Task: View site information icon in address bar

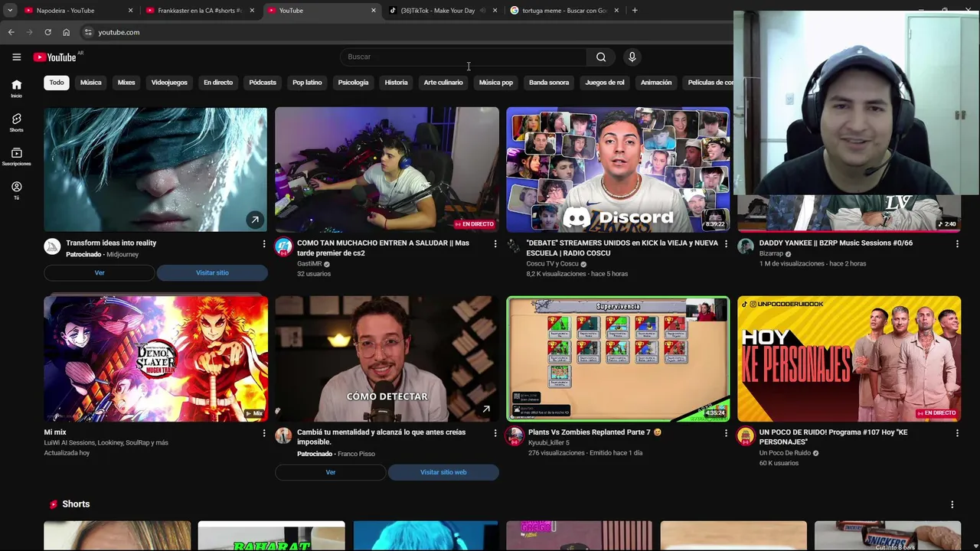Action: point(88,32)
